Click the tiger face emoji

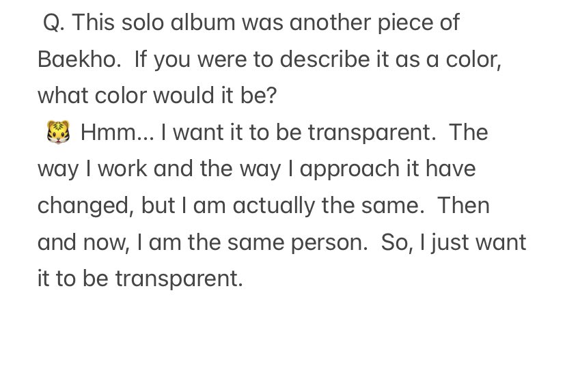pos(58,132)
